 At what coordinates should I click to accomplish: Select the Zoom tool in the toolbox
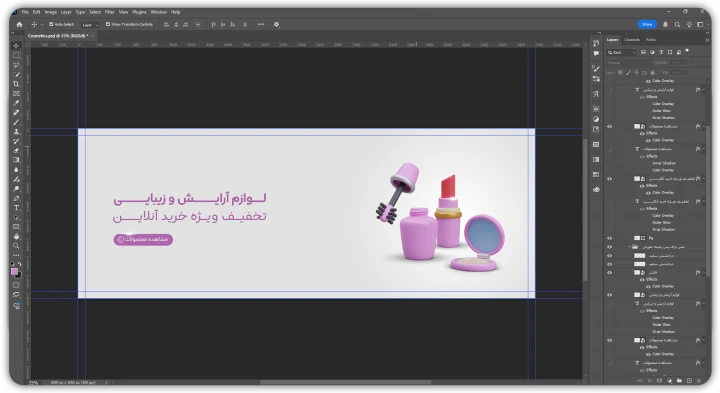tap(17, 246)
